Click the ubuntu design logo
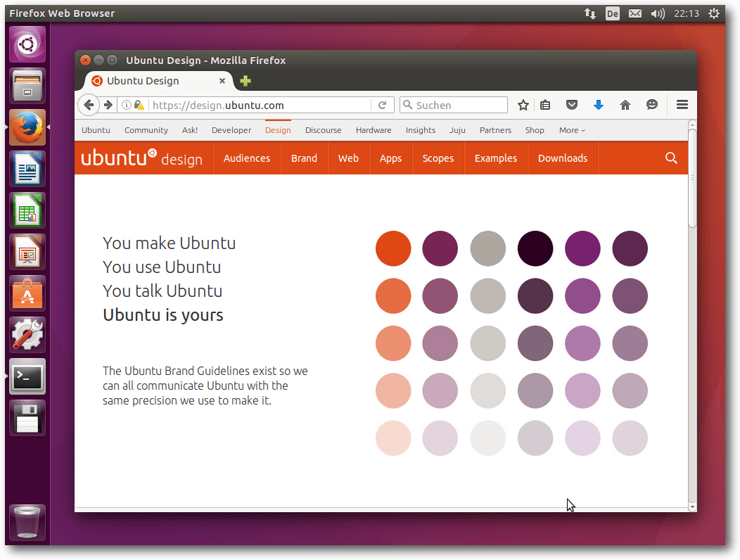740x560 pixels. (x=141, y=158)
